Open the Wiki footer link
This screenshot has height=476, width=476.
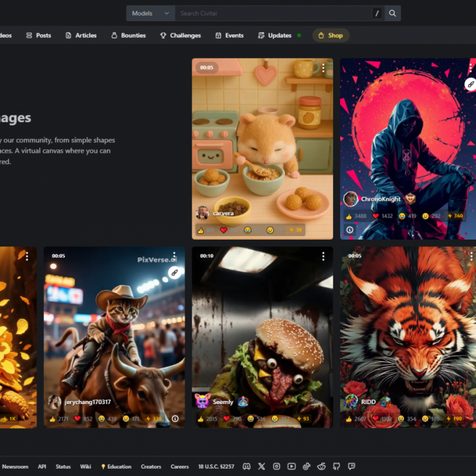pos(86,467)
